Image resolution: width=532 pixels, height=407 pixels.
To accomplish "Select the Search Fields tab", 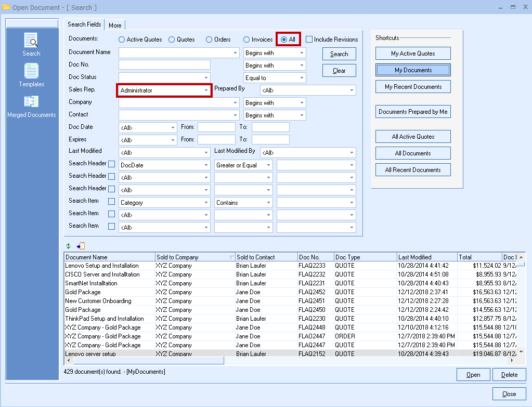I will 84,24.
